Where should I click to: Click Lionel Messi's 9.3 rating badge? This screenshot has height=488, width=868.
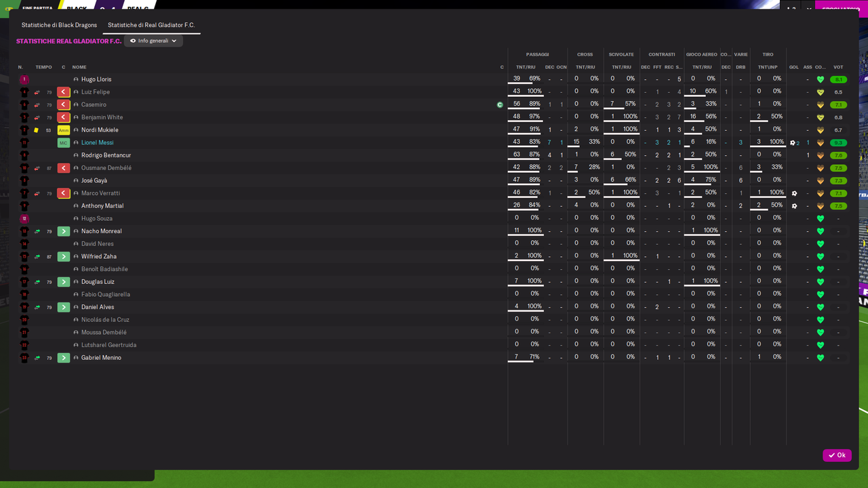pyautogui.click(x=839, y=143)
